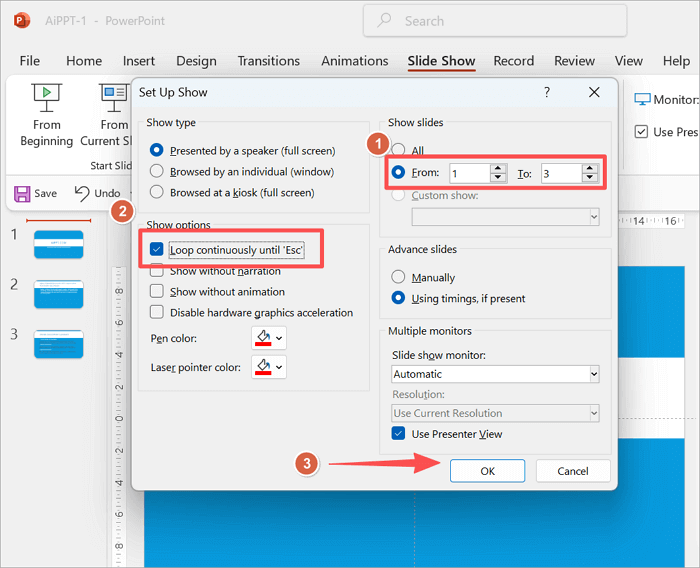The image size is (700, 568).
Task: Check Show without animation option
Action: [x=156, y=292]
